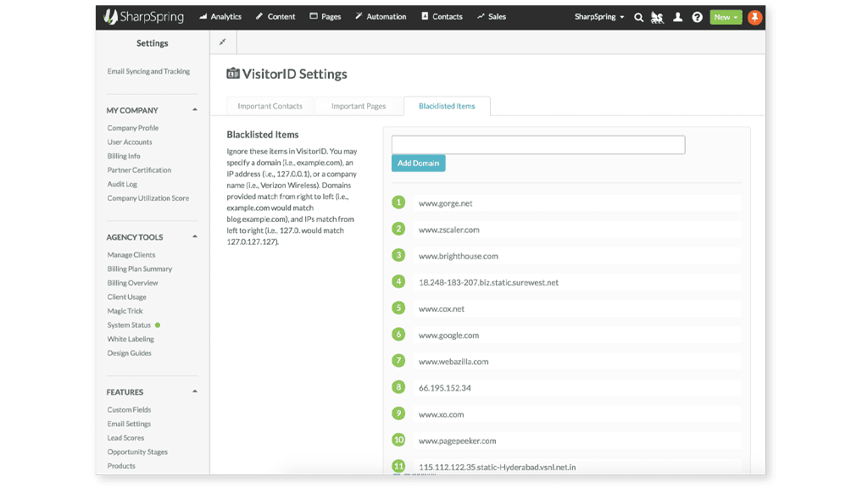Open the Audit Log
The height and width of the screenshot is (488, 868).
point(122,184)
